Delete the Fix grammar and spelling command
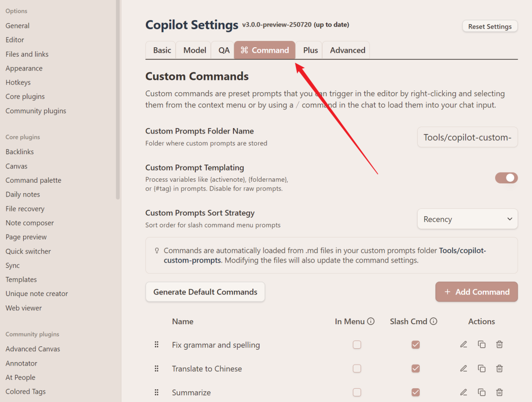 pos(499,344)
